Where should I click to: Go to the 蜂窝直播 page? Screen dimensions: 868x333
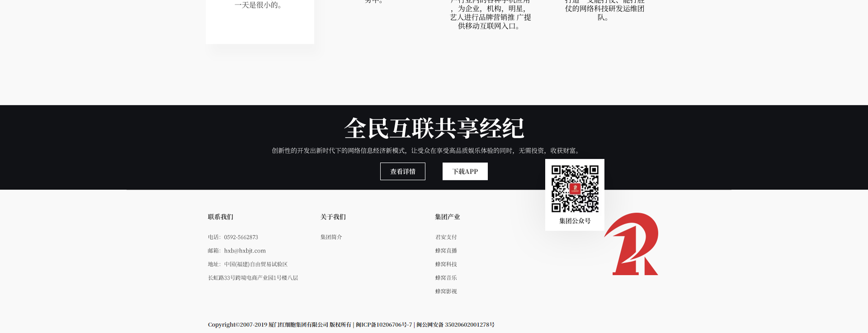[446, 251]
